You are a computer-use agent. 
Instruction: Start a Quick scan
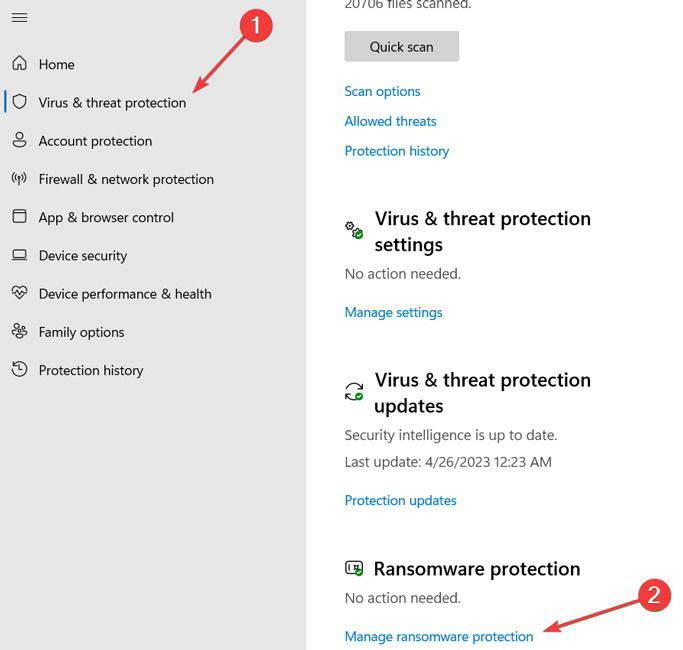click(402, 46)
